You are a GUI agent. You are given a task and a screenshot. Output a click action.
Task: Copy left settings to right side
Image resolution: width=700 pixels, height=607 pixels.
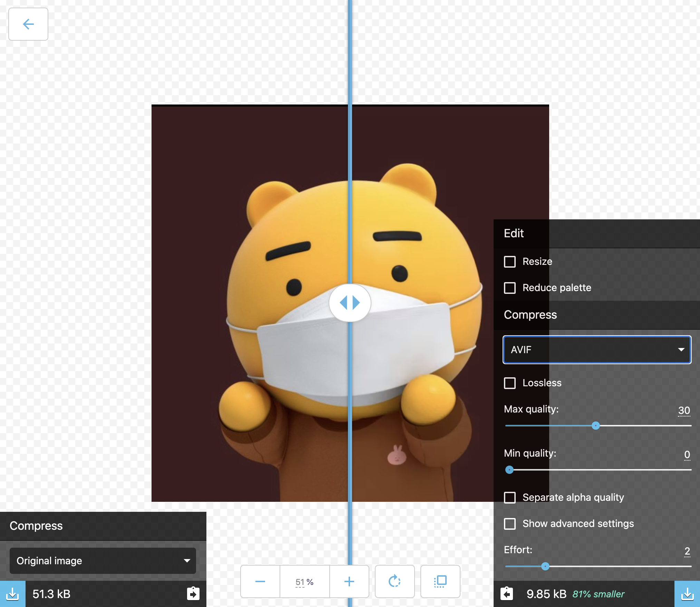pos(193,594)
